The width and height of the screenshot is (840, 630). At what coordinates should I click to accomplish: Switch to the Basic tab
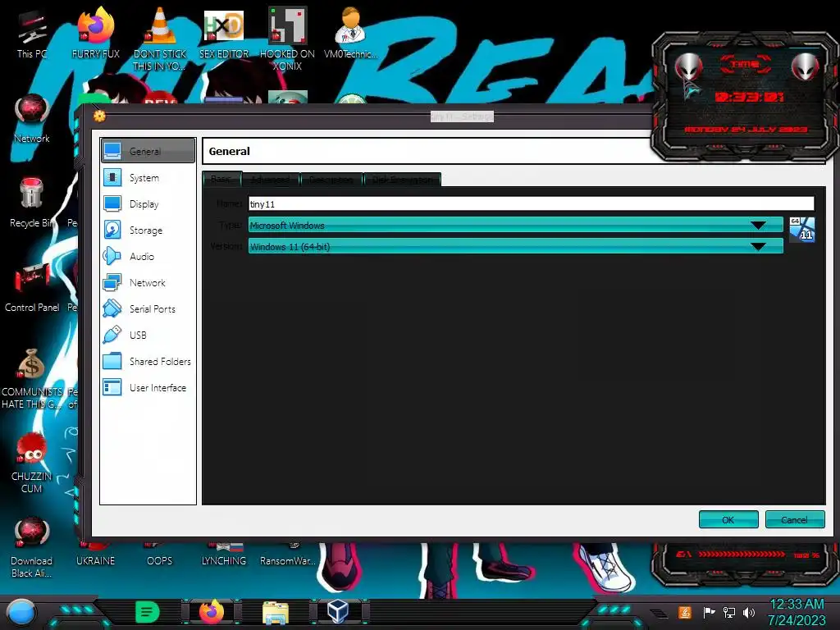222,179
